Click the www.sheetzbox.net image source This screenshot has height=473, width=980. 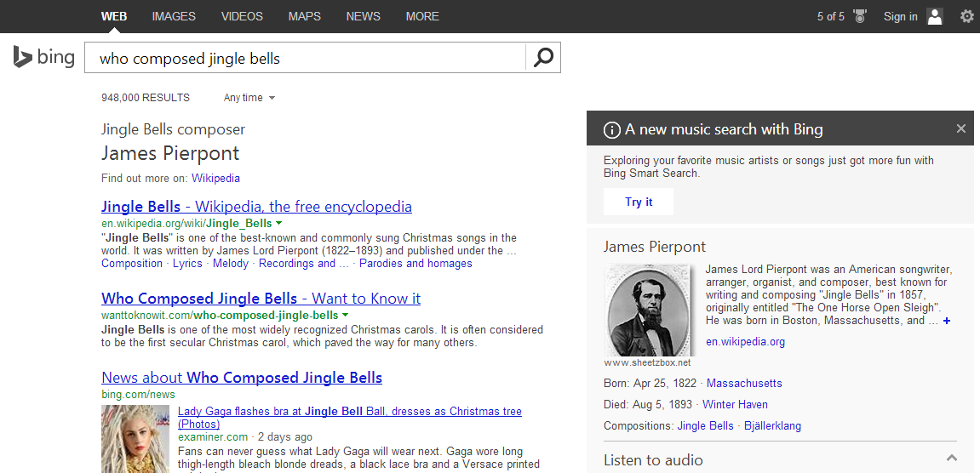(x=647, y=362)
